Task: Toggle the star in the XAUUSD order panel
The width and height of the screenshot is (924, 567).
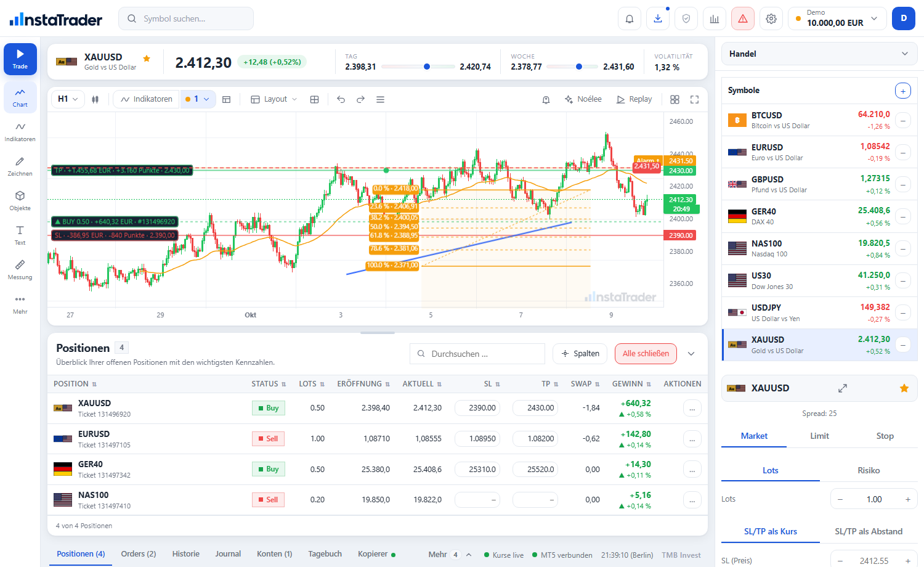Action: (904, 388)
